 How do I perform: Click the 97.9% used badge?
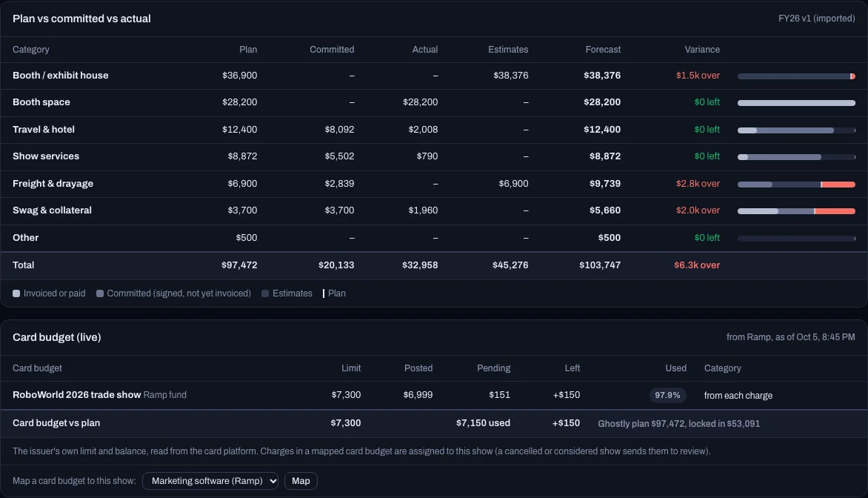point(667,395)
